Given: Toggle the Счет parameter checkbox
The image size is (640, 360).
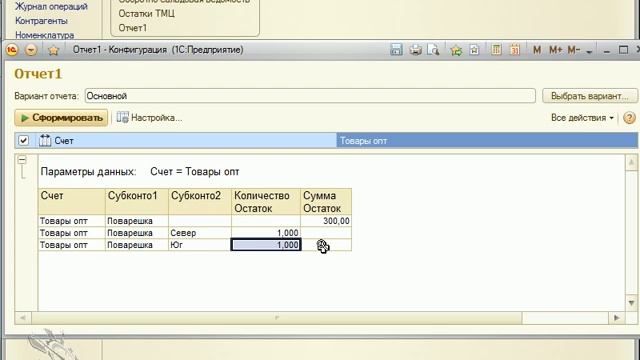Looking at the screenshot, I should [23, 140].
